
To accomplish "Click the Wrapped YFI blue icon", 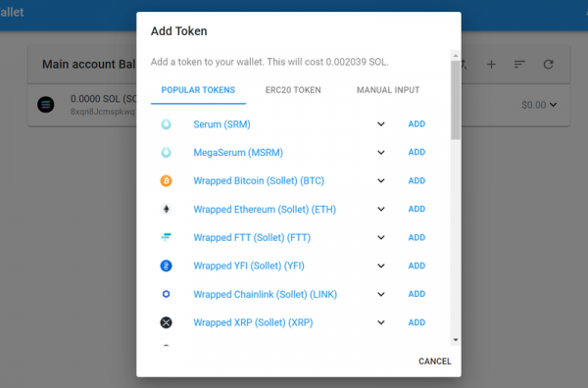I will 167,266.
